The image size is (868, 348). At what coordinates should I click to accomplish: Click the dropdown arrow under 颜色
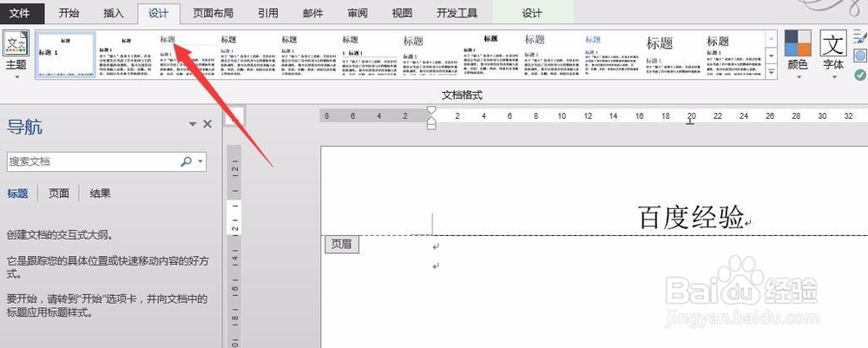pyautogui.click(x=798, y=76)
